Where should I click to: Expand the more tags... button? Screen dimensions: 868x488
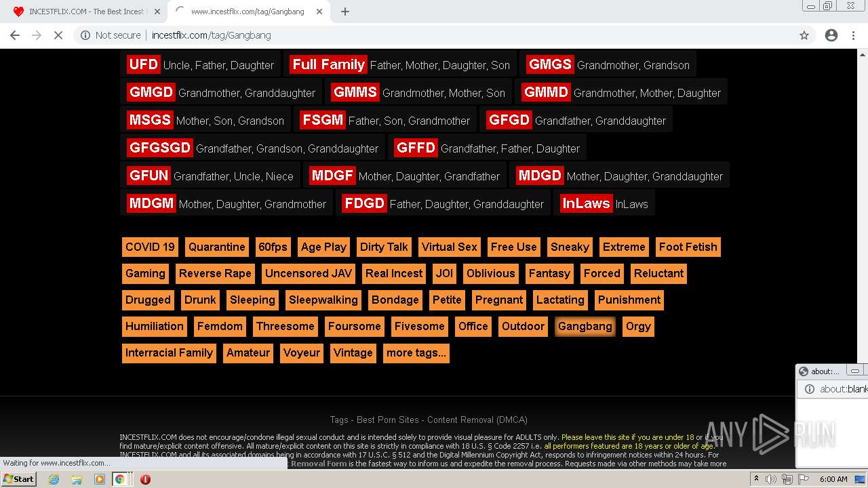[x=416, y=352]
